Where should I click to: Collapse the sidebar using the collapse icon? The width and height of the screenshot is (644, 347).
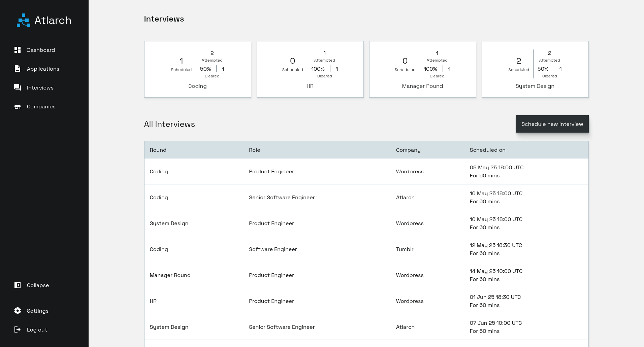(x=18, y=285)
